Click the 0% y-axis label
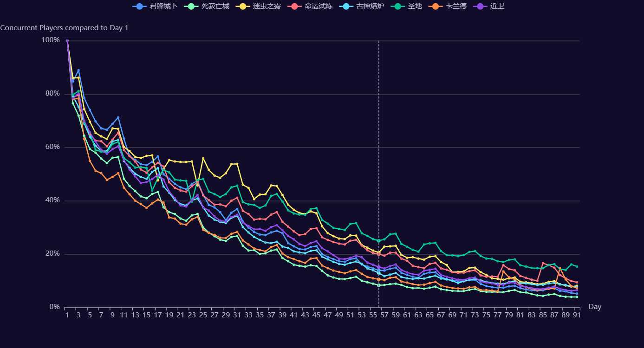 [x=54, y=307]
